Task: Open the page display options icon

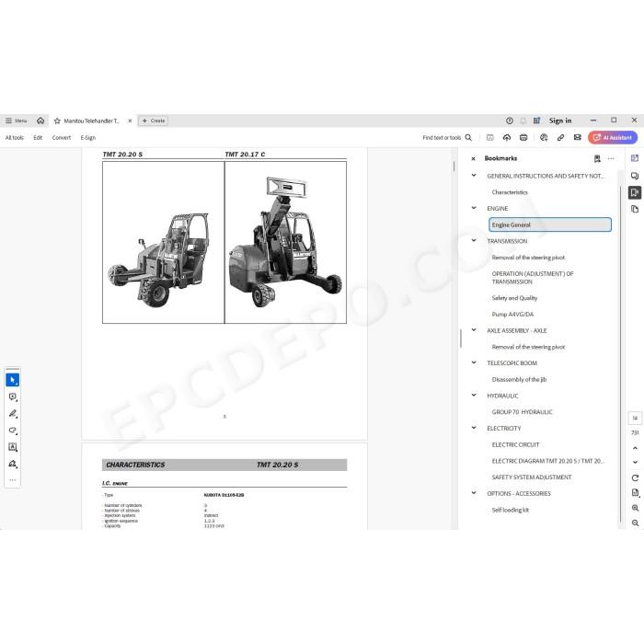Action: click(635, 493)
